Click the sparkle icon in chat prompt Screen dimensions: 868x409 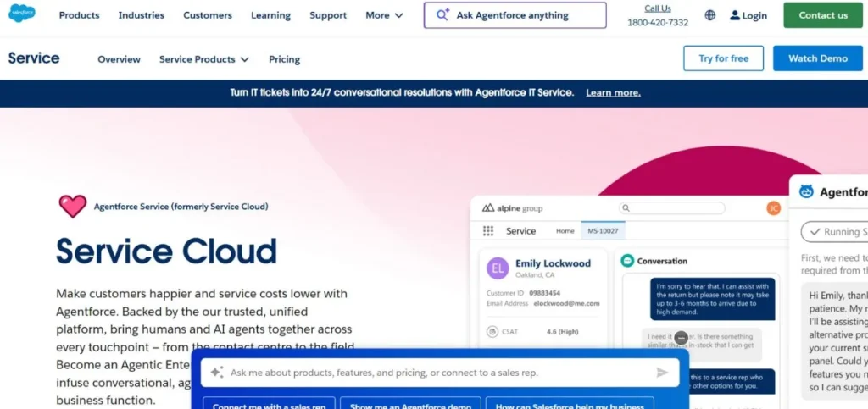coord(216,372)
